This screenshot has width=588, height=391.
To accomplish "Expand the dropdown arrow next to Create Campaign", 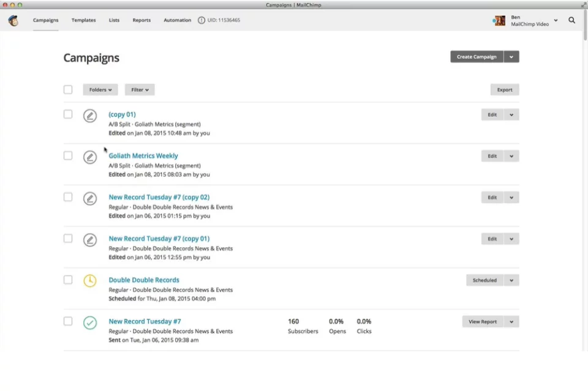I will 512,56.
